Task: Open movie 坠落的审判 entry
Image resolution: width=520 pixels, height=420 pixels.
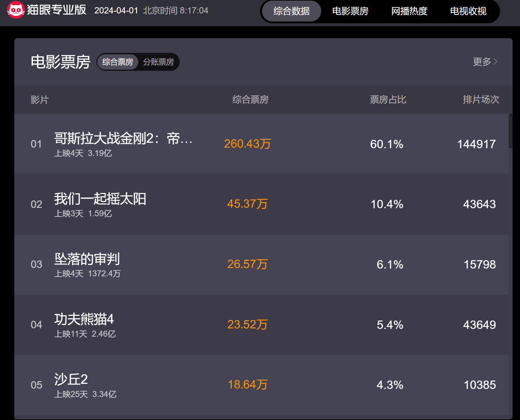Action: tap(87, 259)
